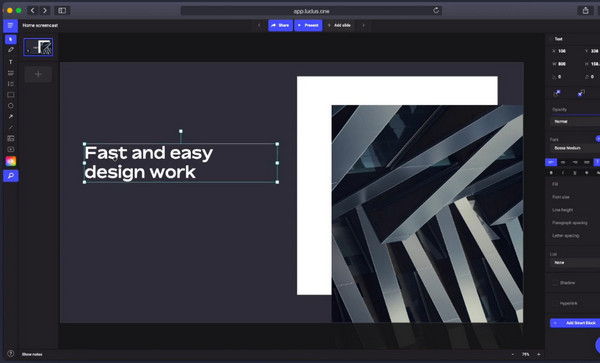Open the blend mode Normal dropdown

click(575, 122)
